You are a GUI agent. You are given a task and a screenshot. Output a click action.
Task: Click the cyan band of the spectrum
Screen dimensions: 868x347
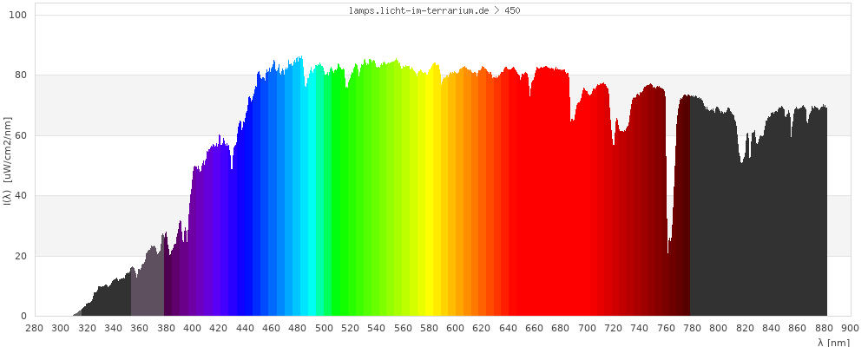(x=310, y=200)
